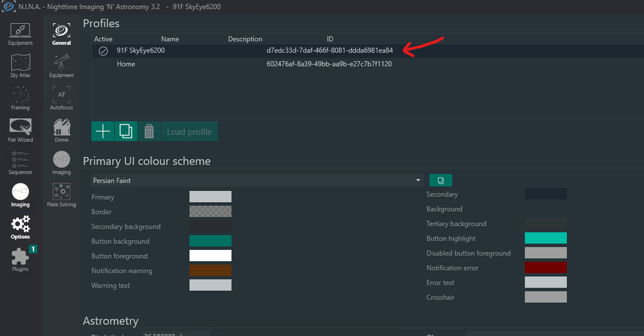The height and width of the screenshot is (336, 644).
Task: Go to the Sequencer
Action: point(20,163)
